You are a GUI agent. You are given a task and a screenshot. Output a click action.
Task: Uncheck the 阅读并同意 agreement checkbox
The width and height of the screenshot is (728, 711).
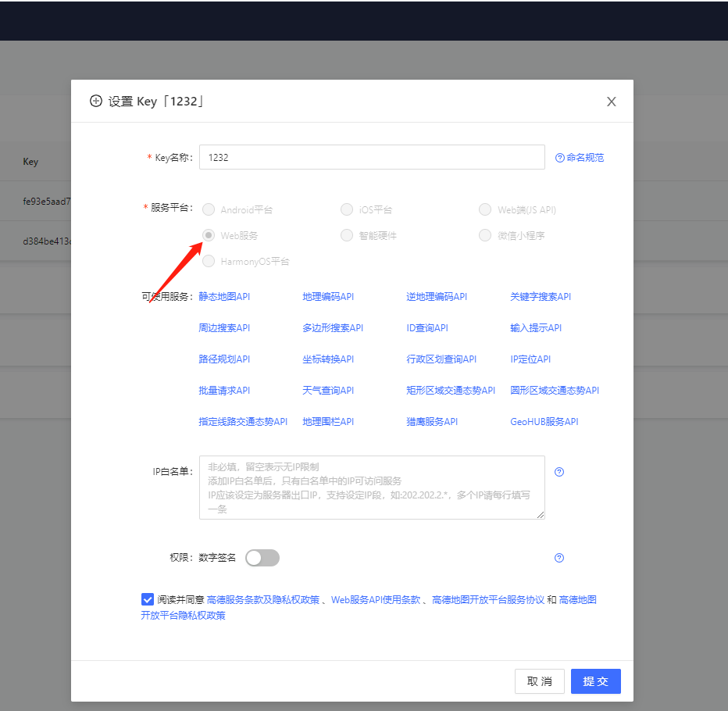click(147, 599)
